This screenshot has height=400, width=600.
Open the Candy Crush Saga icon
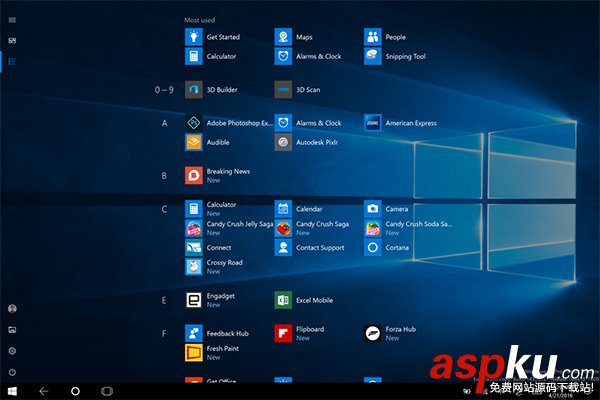[x=283, y=228]
